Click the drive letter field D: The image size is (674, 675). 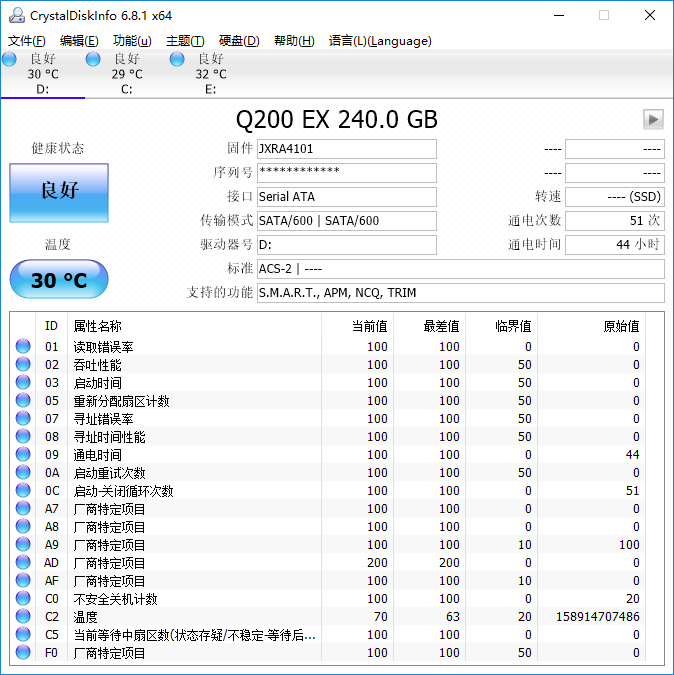point(346,245)
